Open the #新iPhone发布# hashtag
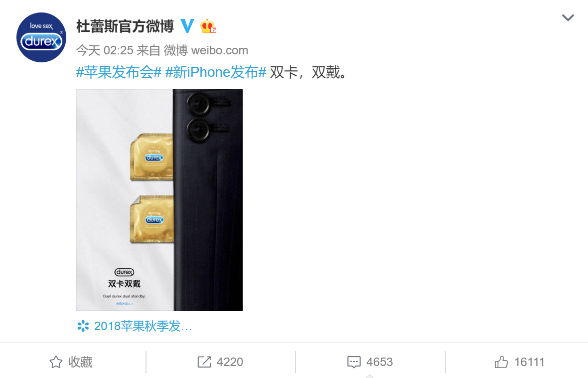The height and width of the screenshot is (378, 588). click(x=216, y=72)
